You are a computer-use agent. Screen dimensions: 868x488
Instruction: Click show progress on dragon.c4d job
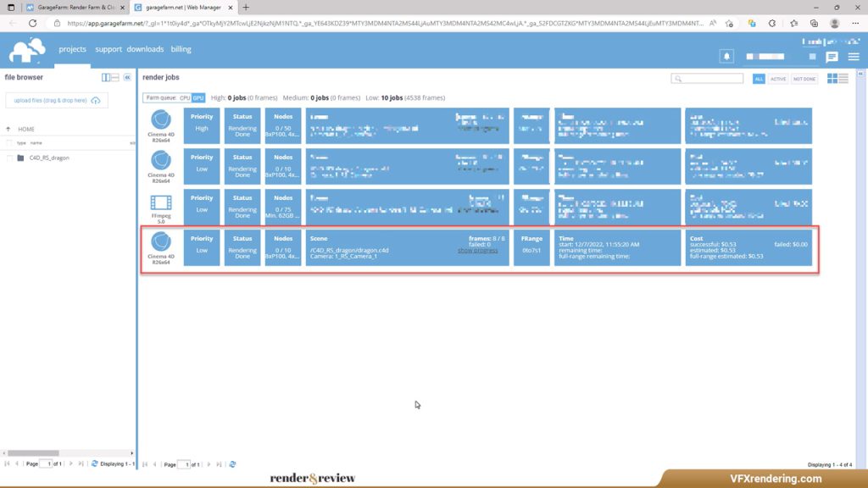(x=478, y=251)
